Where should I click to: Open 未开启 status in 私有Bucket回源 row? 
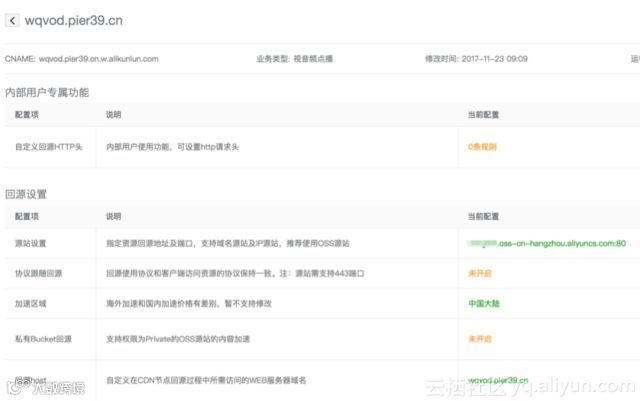point(480,339)
